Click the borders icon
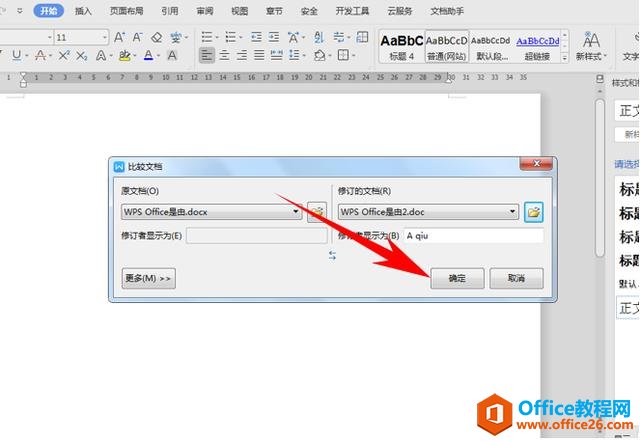Screen dimensions: 640x442 [x=343, y=55]
